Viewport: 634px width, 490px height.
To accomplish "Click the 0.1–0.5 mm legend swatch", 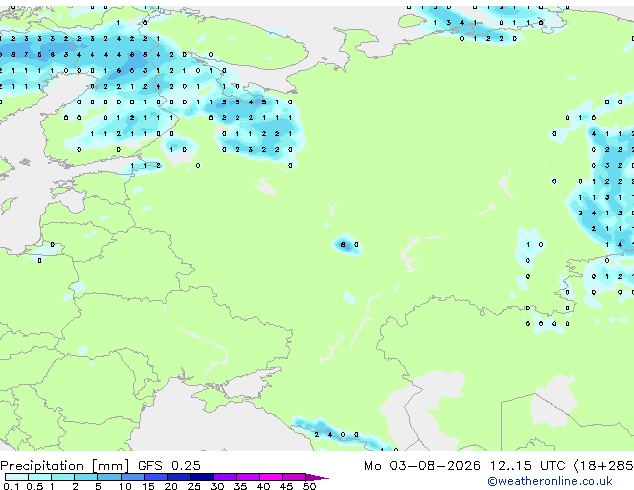I will (17, 477).
